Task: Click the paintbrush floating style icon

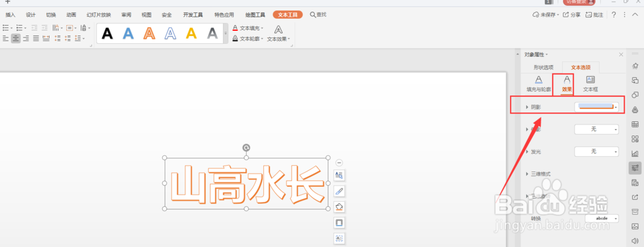Action: (x=339, y=191)
